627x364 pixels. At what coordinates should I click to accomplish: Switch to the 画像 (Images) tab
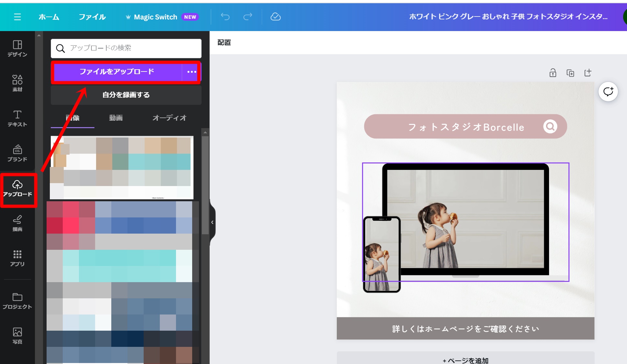72,118
